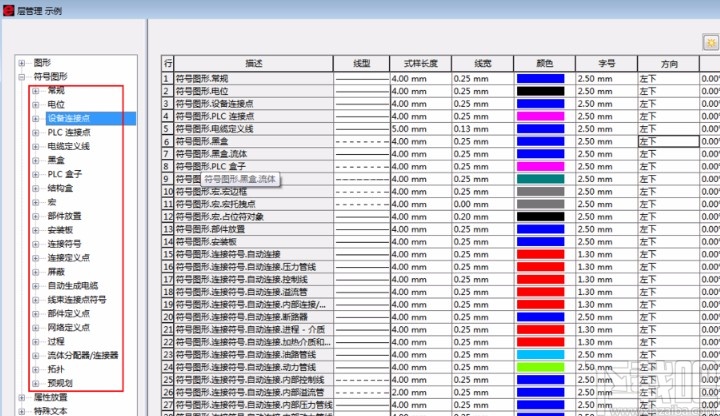Click the 方向 column header
The image size is (720, 416).
[669, 63]
